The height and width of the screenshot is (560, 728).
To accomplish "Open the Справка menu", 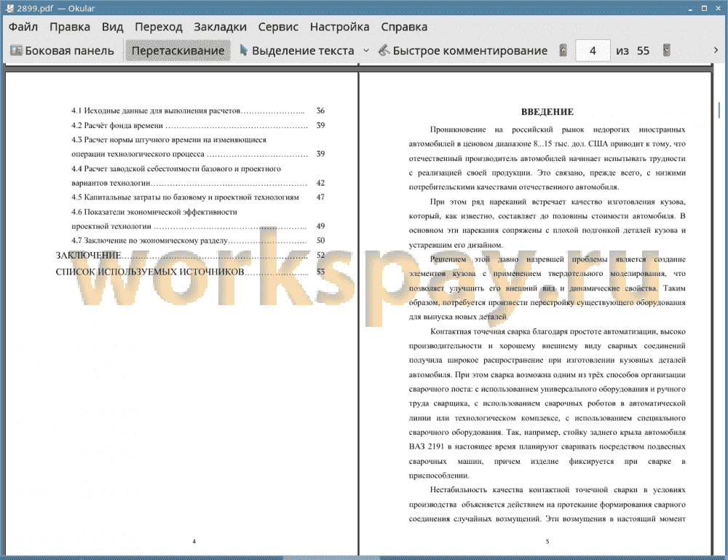I will [x=404, y=27].
